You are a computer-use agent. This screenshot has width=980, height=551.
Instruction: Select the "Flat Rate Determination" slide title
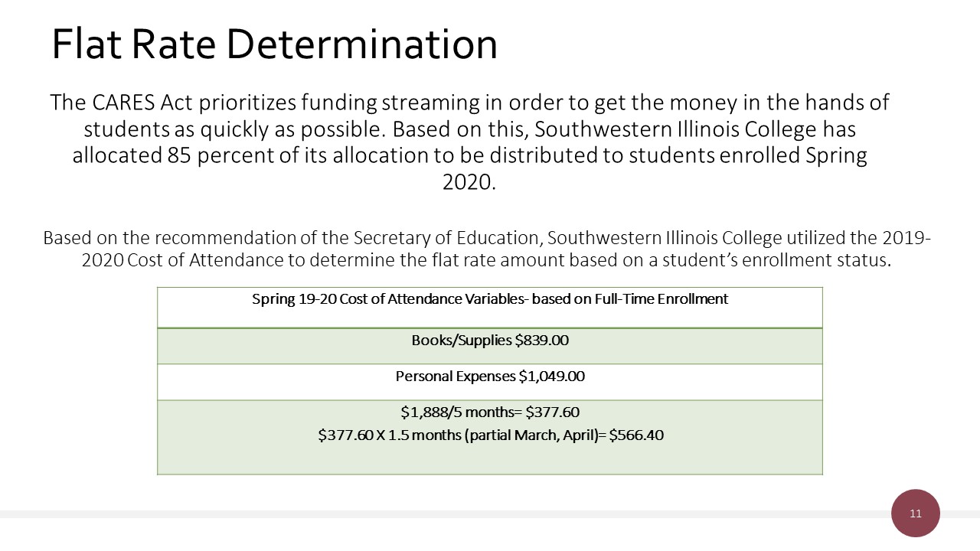pos(274,44)
